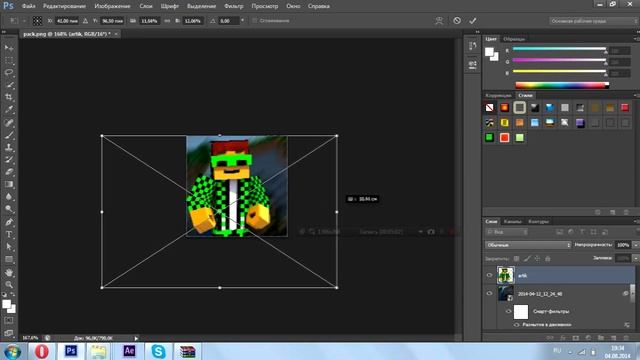Toggle relative positioning triangle between X and Y
This screenshot has height=360, width=640.
[x=85, y=20]
